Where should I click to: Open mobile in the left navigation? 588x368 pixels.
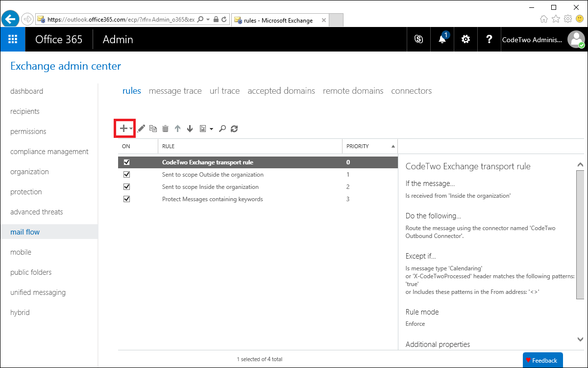coord(21,252)
